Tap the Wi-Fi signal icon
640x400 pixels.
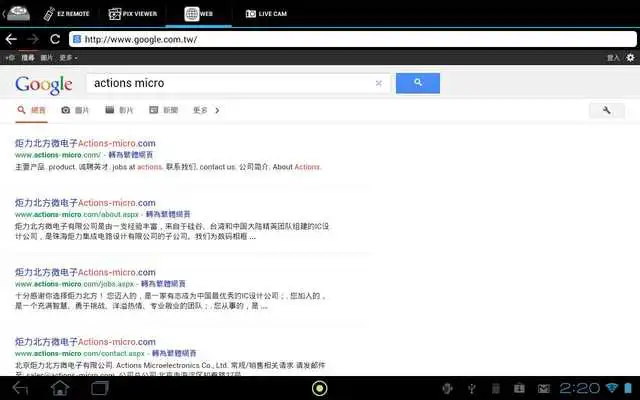click(x=612, y=388)
